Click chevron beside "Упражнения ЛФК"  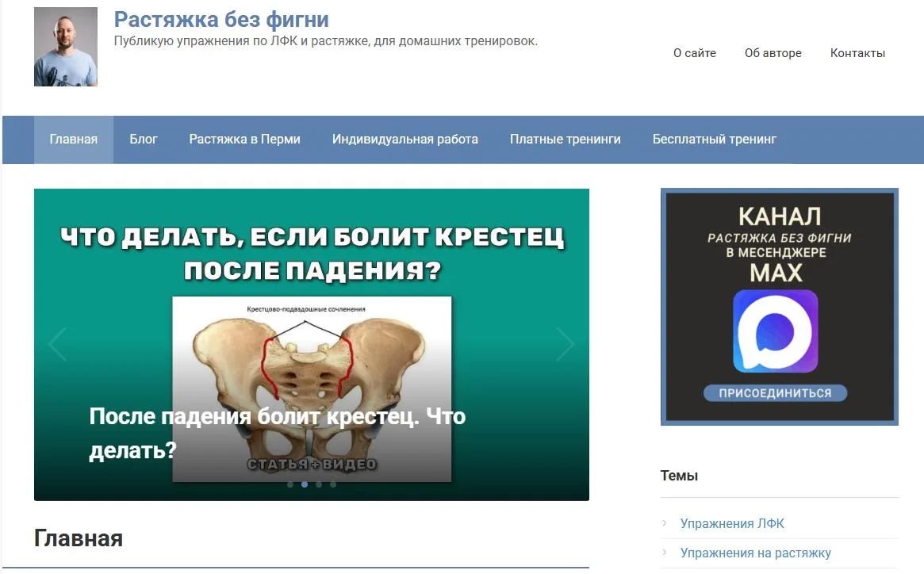point(664,522)
